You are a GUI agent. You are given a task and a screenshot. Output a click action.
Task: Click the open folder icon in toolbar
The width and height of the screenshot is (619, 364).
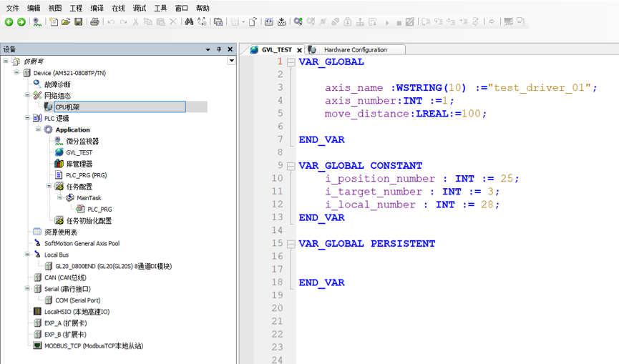coord(66,21)
